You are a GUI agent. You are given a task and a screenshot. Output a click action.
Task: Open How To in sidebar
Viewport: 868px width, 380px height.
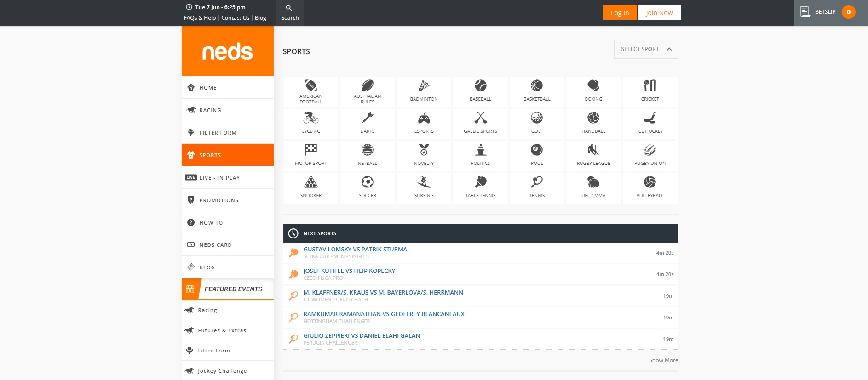pos(228,222)
